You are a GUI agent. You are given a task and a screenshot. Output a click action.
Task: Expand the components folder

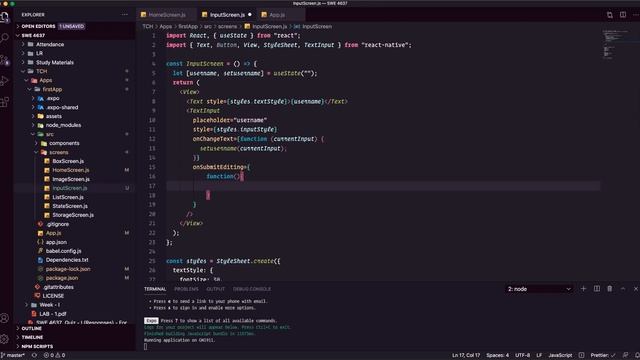pos(64,143)
